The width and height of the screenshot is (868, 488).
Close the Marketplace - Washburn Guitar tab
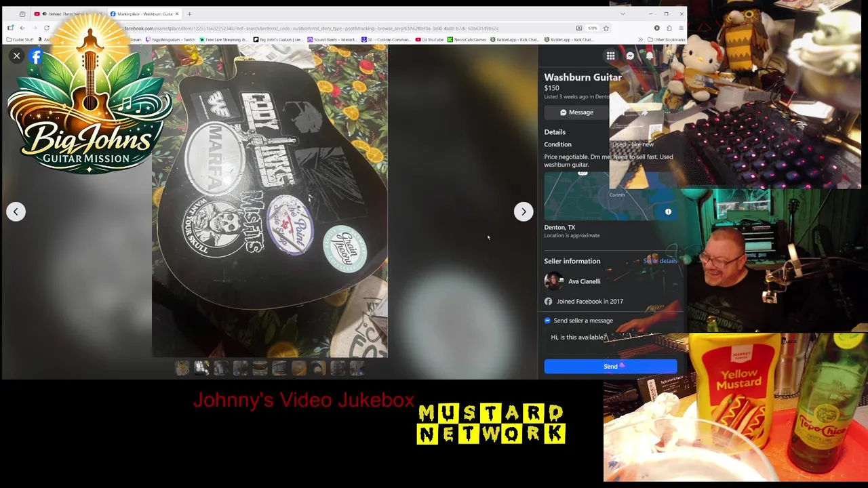click(177, 14)
